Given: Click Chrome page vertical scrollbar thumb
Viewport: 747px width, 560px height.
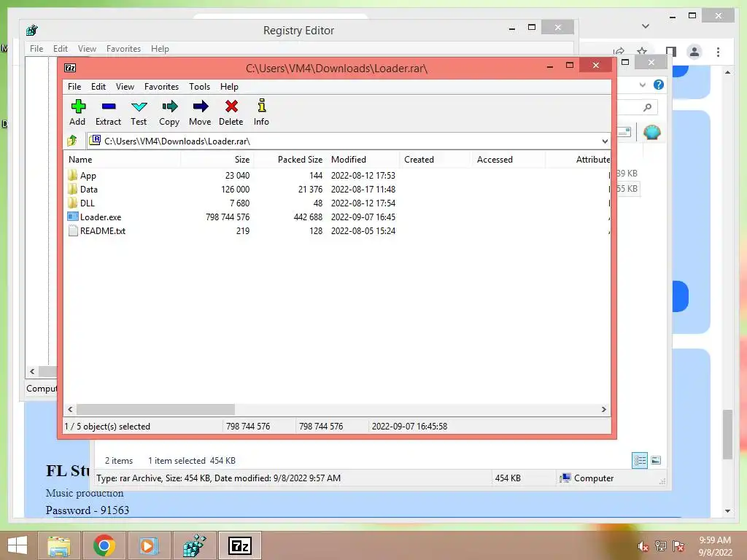Looking at the screenshot, I should coord(727,435).
